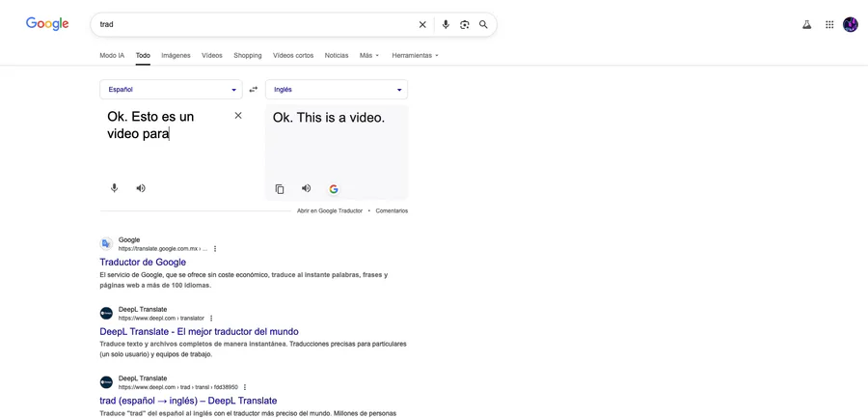Open the Google apps grid

pyautogui.click(x=829, y=24)
